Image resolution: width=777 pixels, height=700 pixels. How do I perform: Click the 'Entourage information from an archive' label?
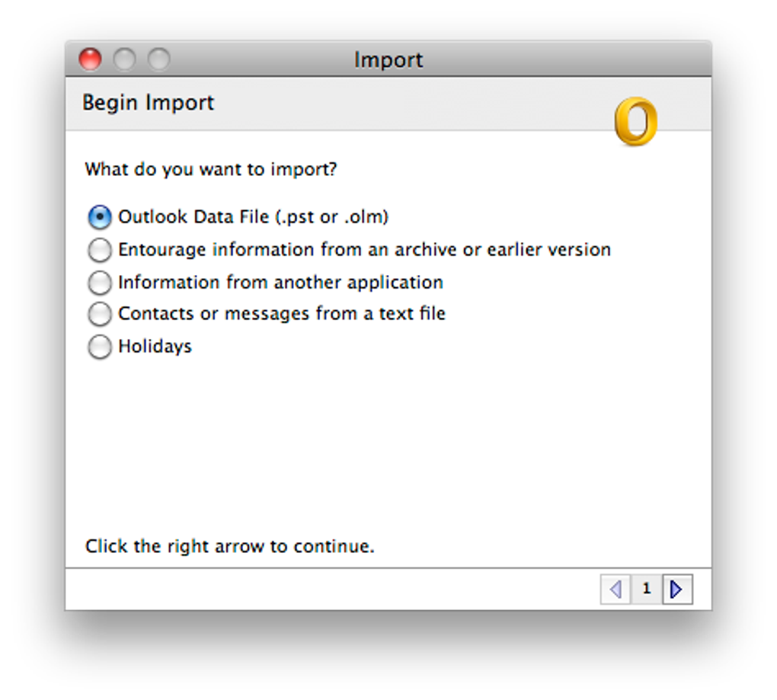point(365,250)
